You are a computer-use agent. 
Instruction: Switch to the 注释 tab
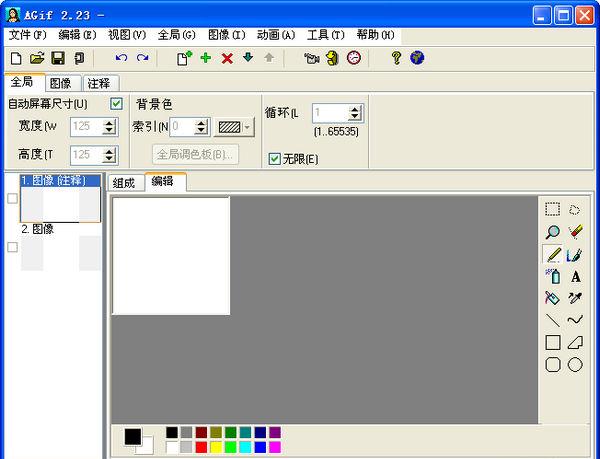(x=101, y=83)
